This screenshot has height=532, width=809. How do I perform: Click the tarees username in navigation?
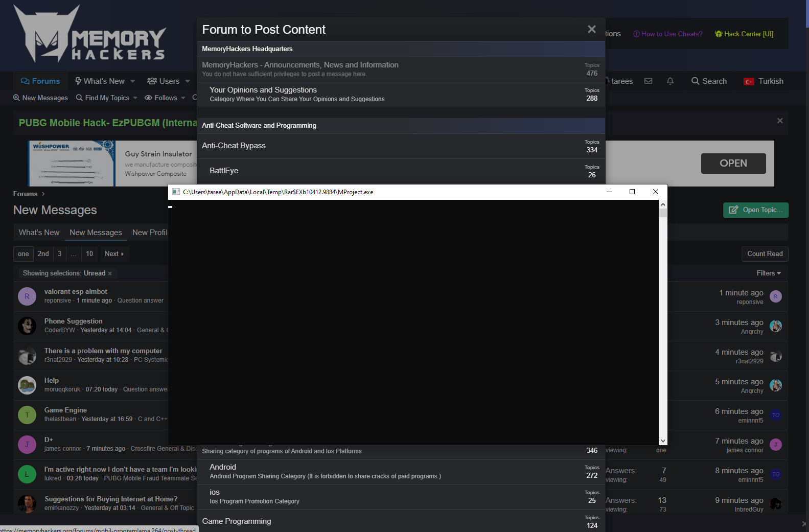621,81
